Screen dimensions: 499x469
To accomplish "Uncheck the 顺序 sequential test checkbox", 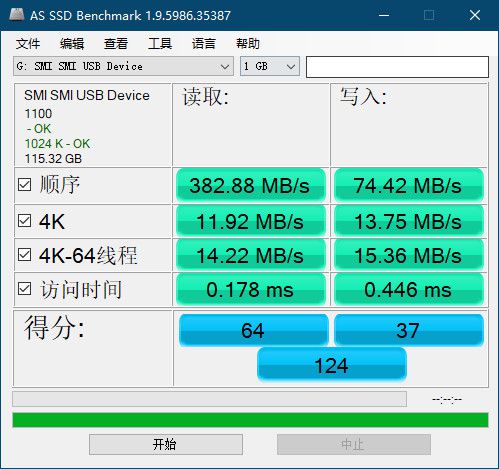I will pos(25,185).
